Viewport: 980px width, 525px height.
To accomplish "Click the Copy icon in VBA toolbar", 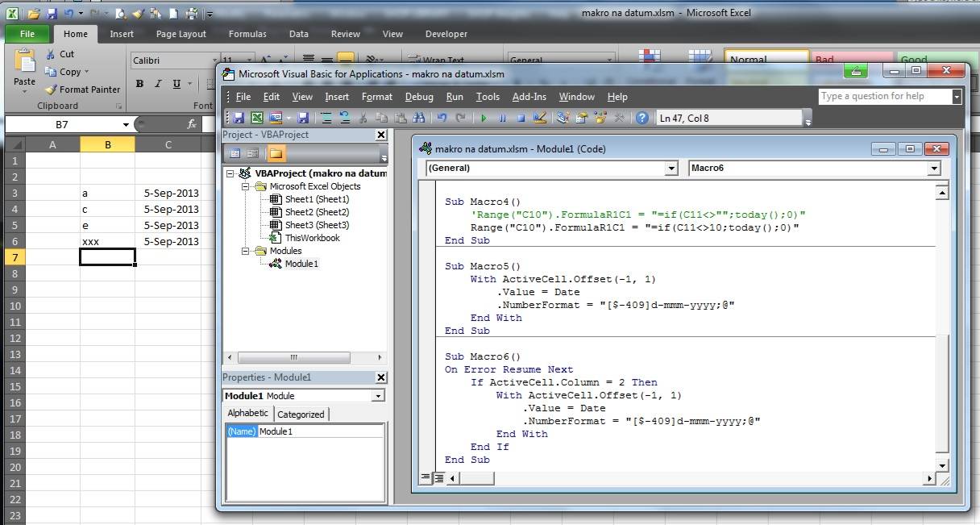I will click(381, 118).
